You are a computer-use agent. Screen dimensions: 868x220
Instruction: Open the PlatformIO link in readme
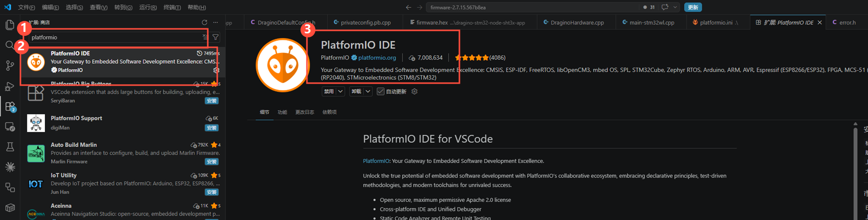click(x=376, y=161)
